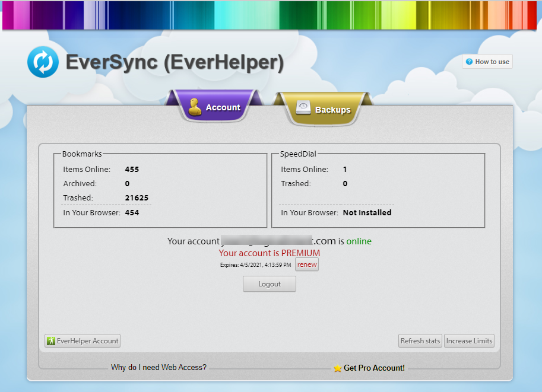542x392 pixels.
Task: Click the Get Pro Account! link
Action: click(374, 368)
